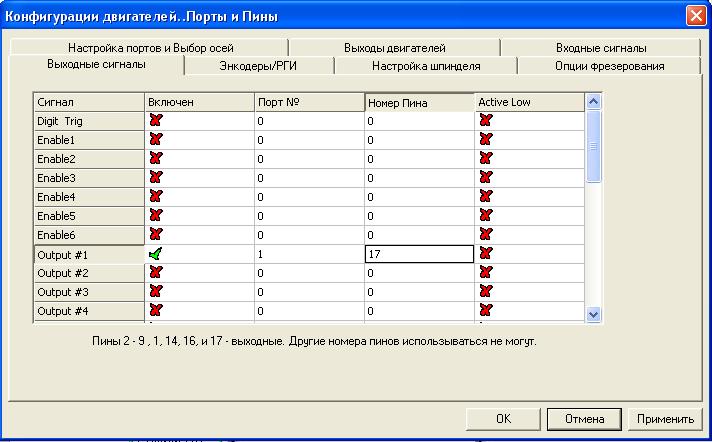The image size is (712, 442).
Task: Toggle Enabled mark for Enable2 row
Action: (x=156, y=159)
